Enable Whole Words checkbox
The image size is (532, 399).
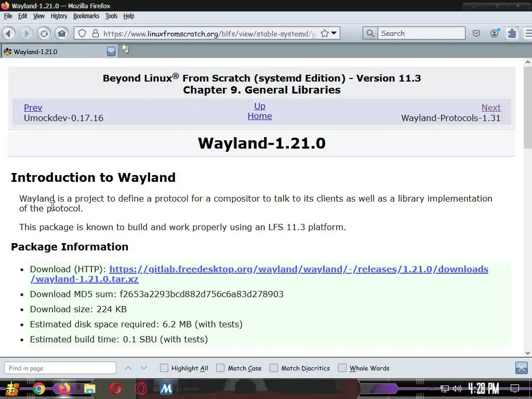(x=342, y=368)
